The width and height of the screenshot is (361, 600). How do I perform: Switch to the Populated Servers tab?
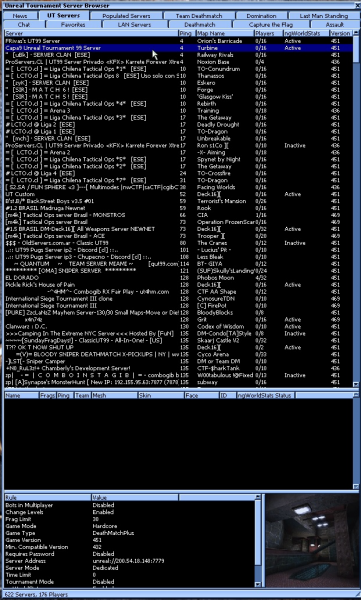126,16
